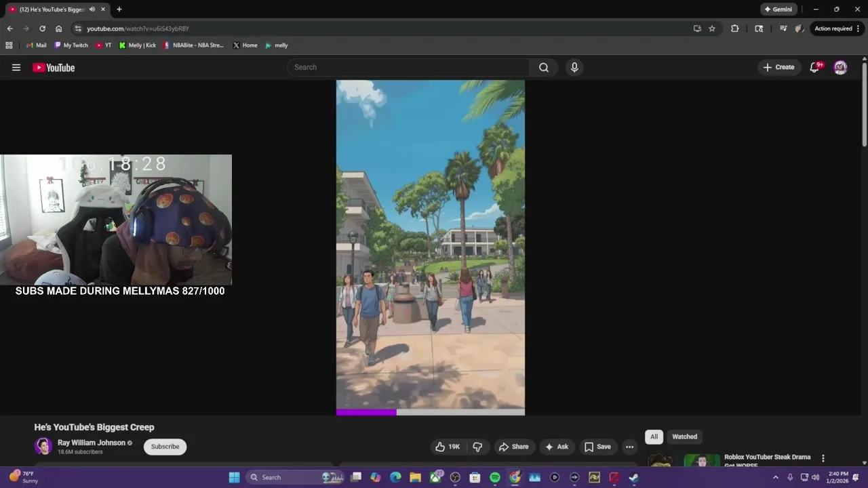Open Spotify from the taskbar
868x488 pixels.
point(495,477)
